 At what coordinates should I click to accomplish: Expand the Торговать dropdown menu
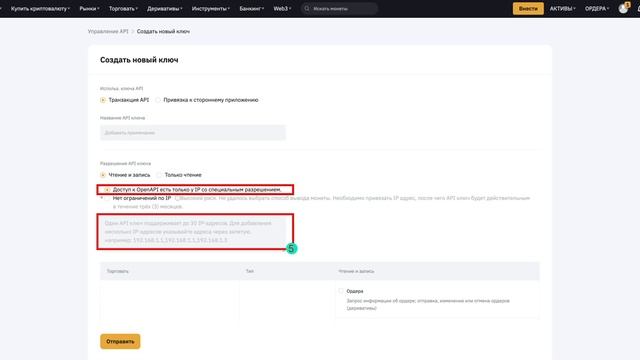(x=123, y=9)
